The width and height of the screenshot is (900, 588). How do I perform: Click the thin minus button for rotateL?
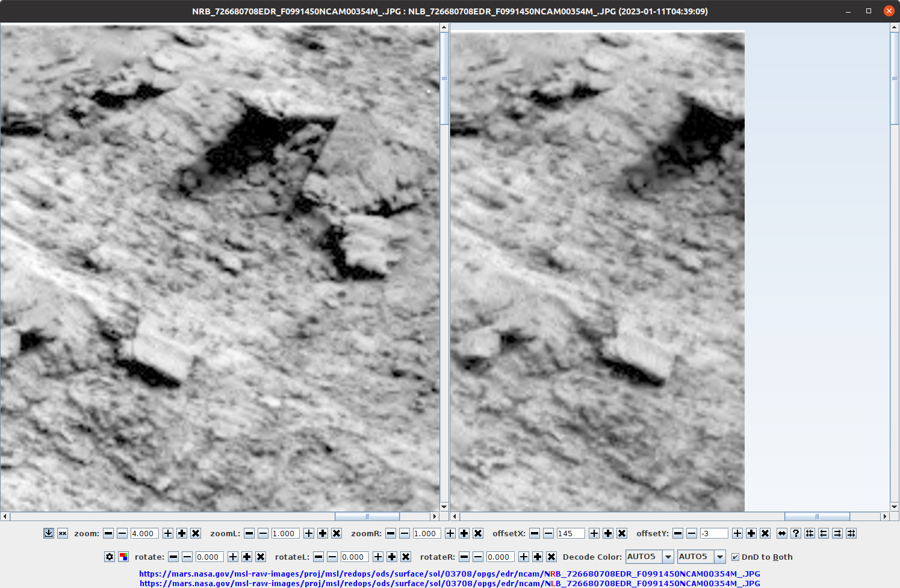[x=332, y=557]
